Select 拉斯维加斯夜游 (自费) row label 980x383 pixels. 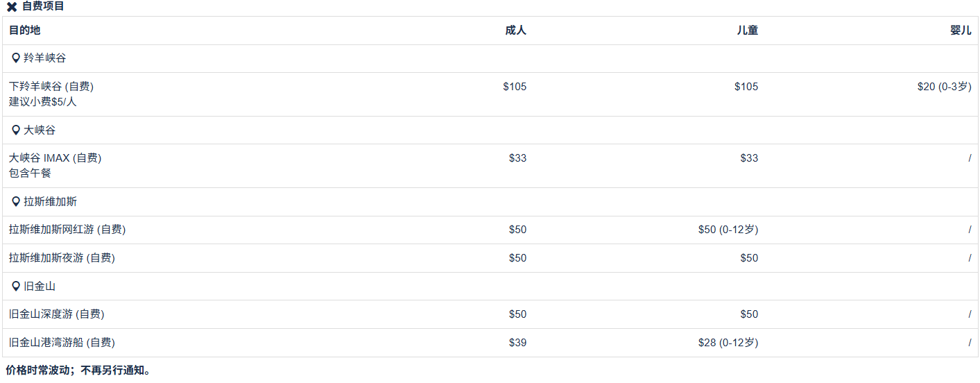[x=62, y=258]
